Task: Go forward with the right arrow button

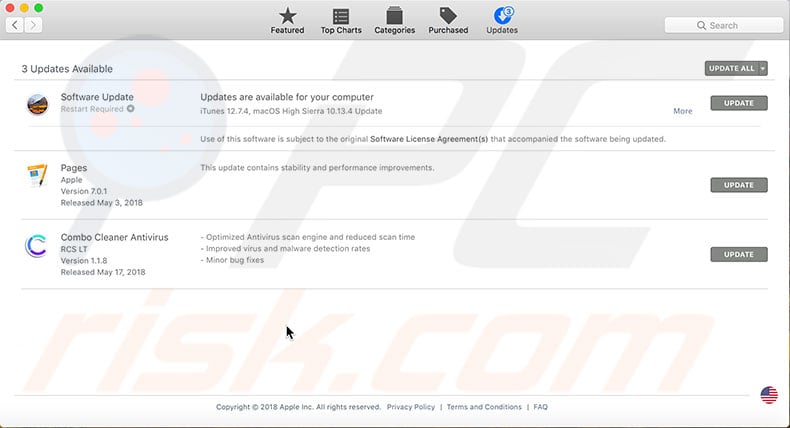Action: pyautogui.click(x=33, y=25)
